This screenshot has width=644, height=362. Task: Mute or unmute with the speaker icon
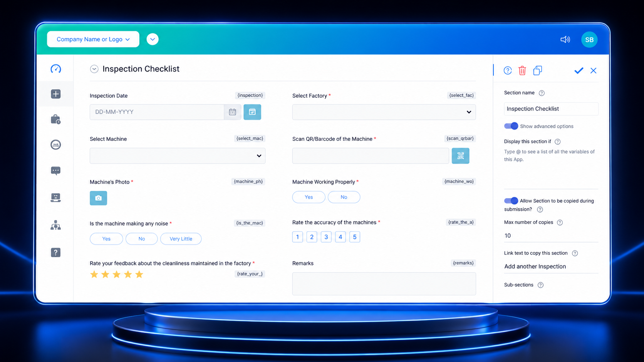[x=565, y=39]
